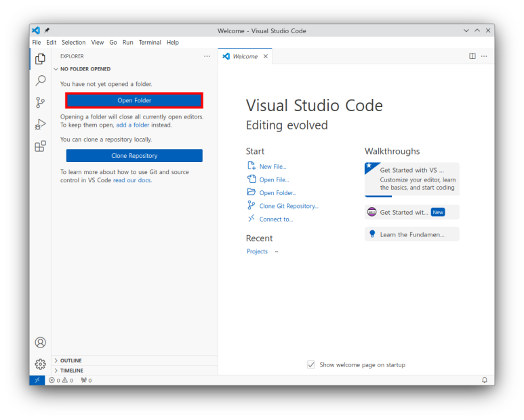
Task: Open Explorer Views and More Actions ellipsis
Action: tap(207, 56)
